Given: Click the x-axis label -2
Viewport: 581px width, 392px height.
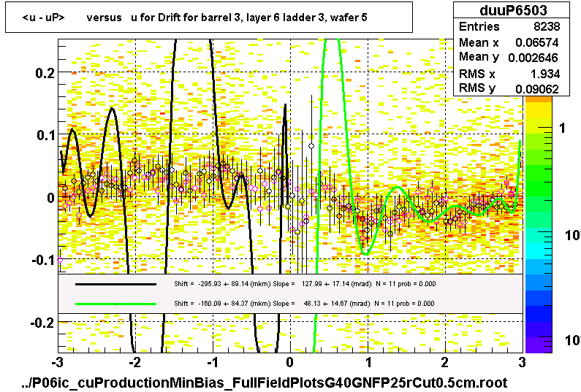Looking at the screenshot, I should pos(135,362).
